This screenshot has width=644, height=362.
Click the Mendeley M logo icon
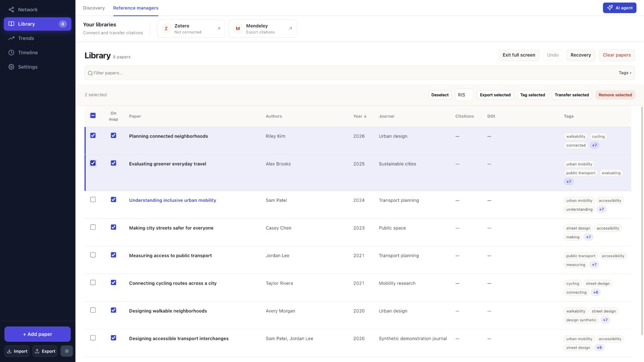point(238,29)
